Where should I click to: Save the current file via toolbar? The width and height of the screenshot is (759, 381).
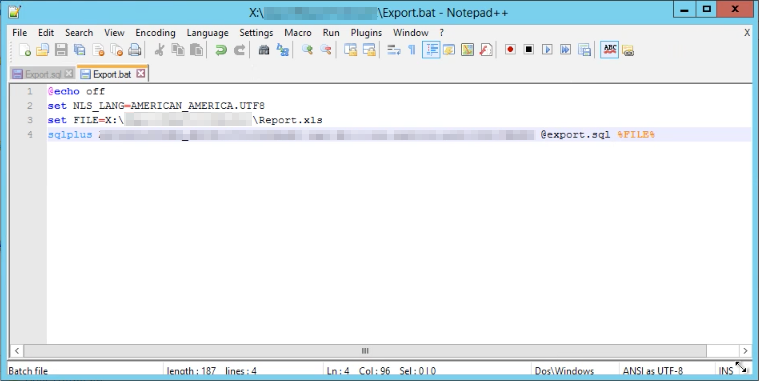click(61, 50)
